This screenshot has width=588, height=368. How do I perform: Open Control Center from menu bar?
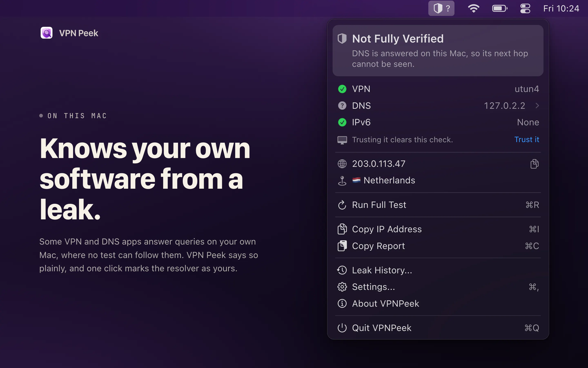525,9
